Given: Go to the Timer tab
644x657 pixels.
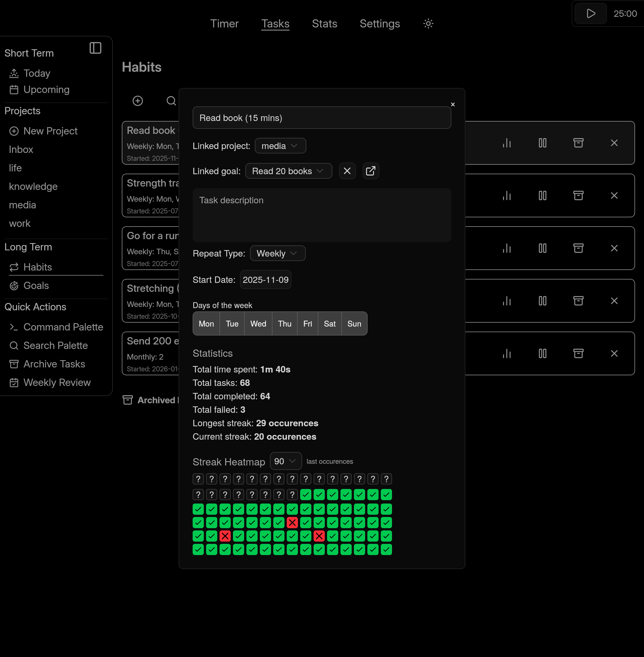Looking at the screenshot, I should click(x=224, y=24).
